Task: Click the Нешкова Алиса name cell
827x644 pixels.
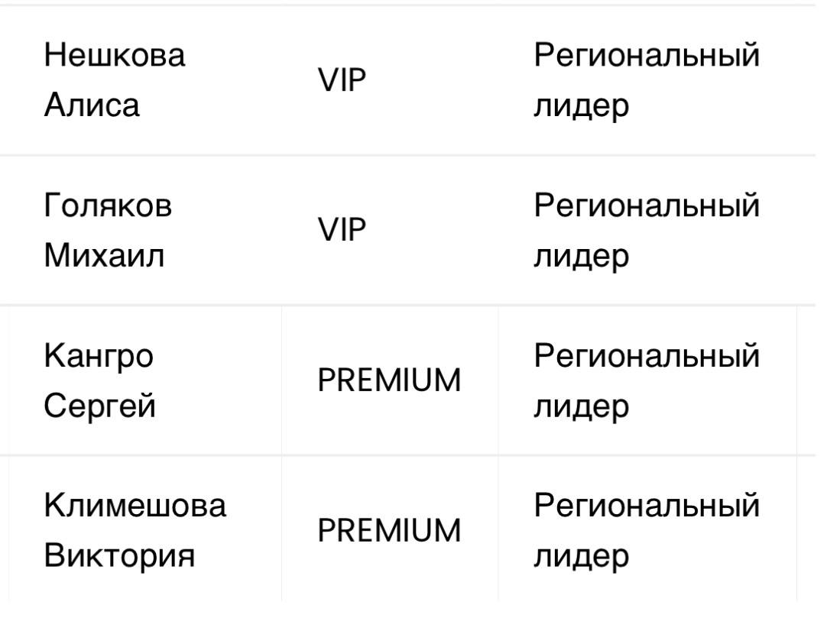Action: (115, 80)
